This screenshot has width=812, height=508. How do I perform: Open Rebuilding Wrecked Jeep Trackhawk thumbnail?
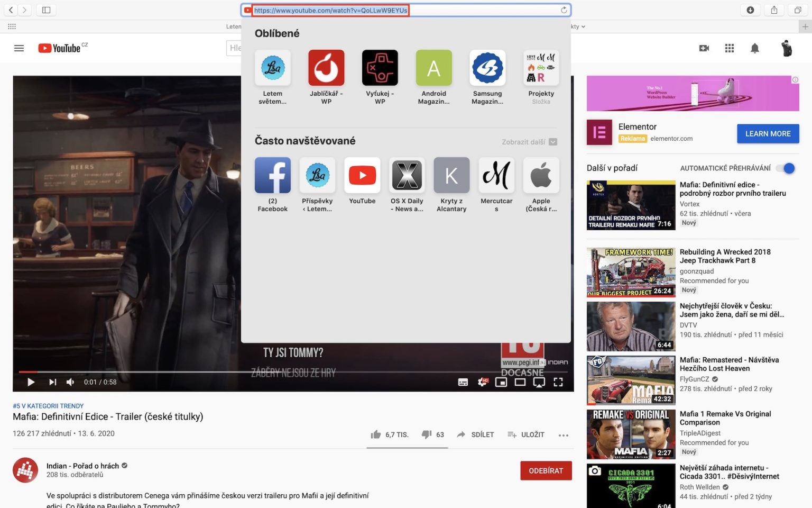pyautogui.click(x=631, y=273)
